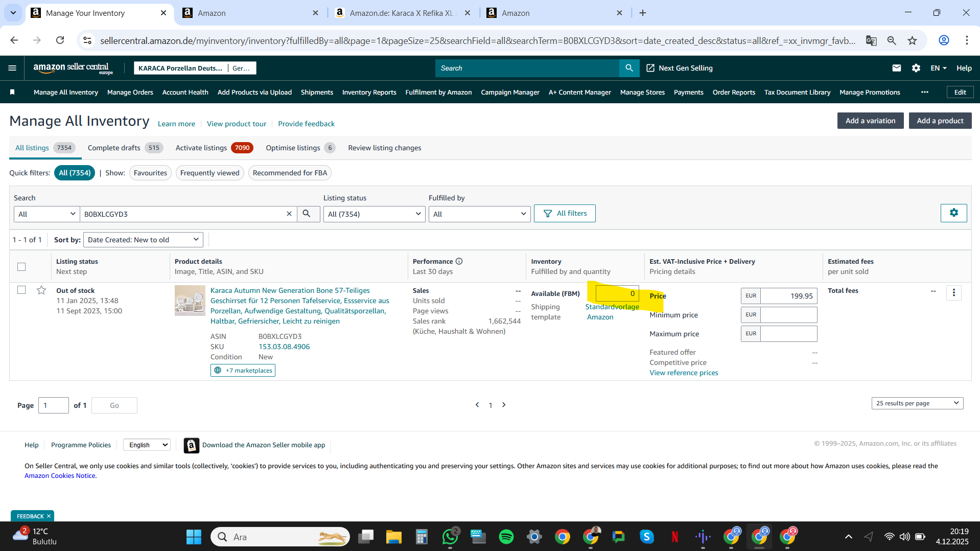Click the Maximum price input field
The height and width of the screenshot is (551, 980).
click(x=788, y=333)
